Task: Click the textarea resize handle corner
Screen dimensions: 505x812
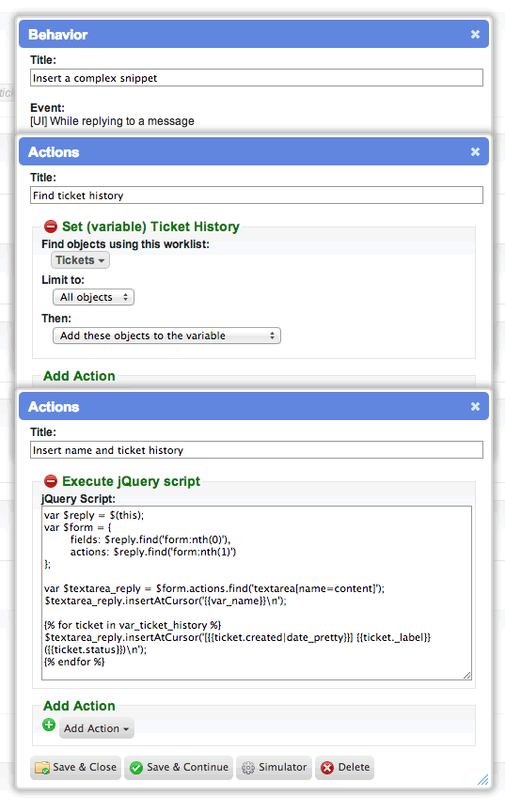Action: [x=467, y=675]
